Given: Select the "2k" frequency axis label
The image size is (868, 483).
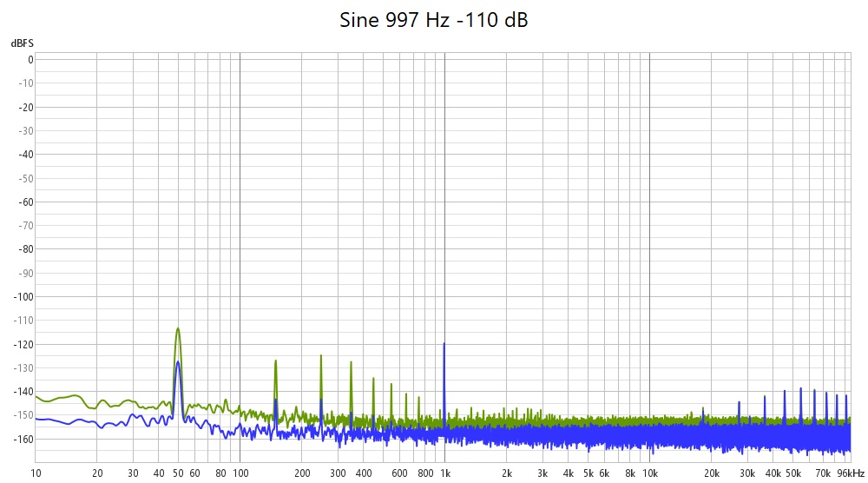Looking at the screenshot, I should [x=507, y=473].
